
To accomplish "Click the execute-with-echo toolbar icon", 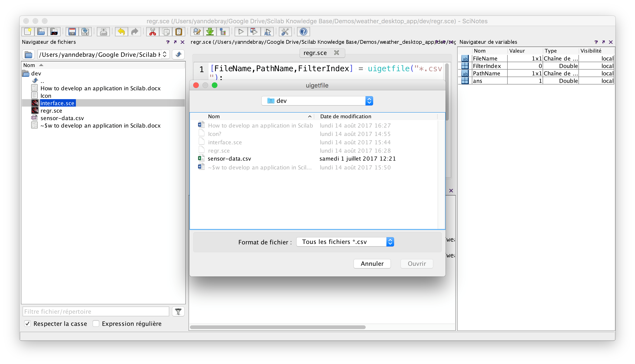I will [267, 32].
